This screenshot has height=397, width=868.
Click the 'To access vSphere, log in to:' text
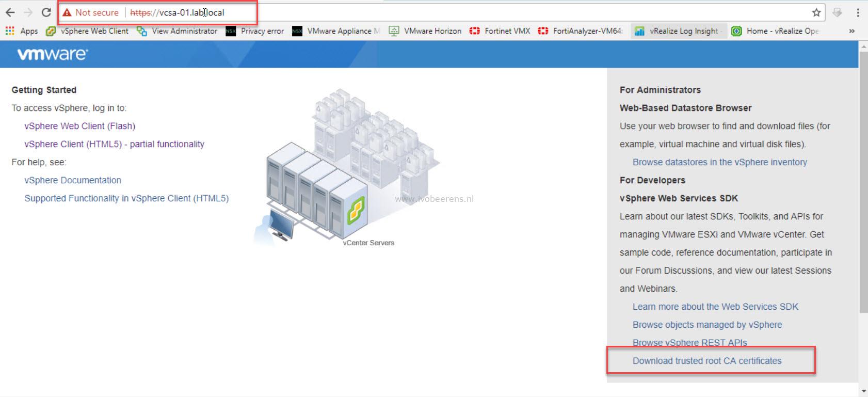point(69,108)
